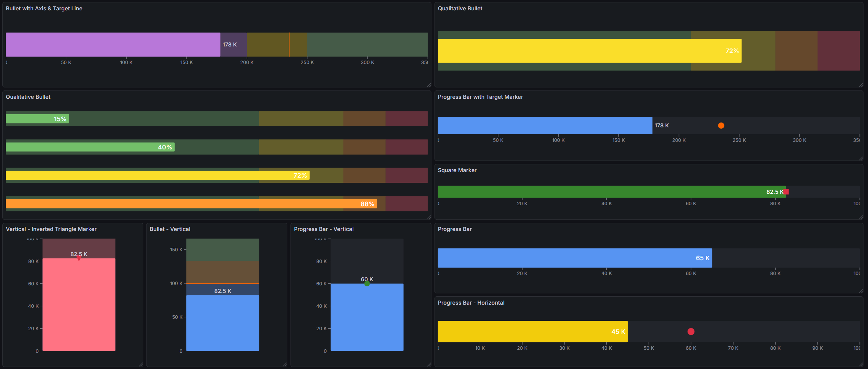
Task: Select the Square Marker panel title
Action: (x=457, y=170)
